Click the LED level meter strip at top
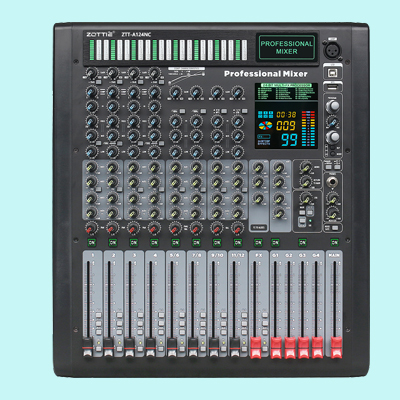Screen dimensions: 400x400 pyautogui.click(x=168, y=50)
